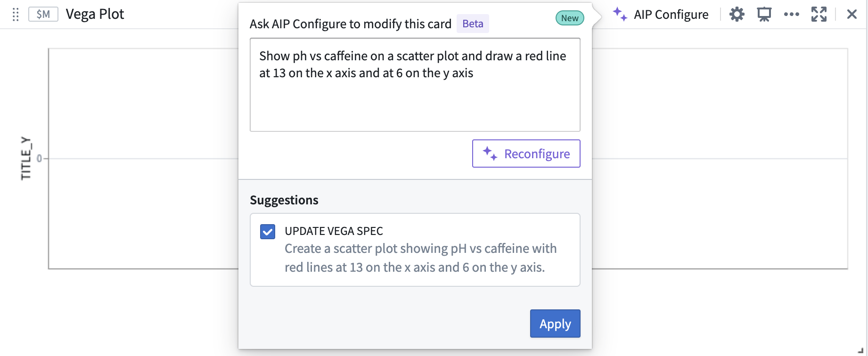This screenshot has height=356, width=868.
Task: Click the presentation screen icon
Action: point(764,15)
